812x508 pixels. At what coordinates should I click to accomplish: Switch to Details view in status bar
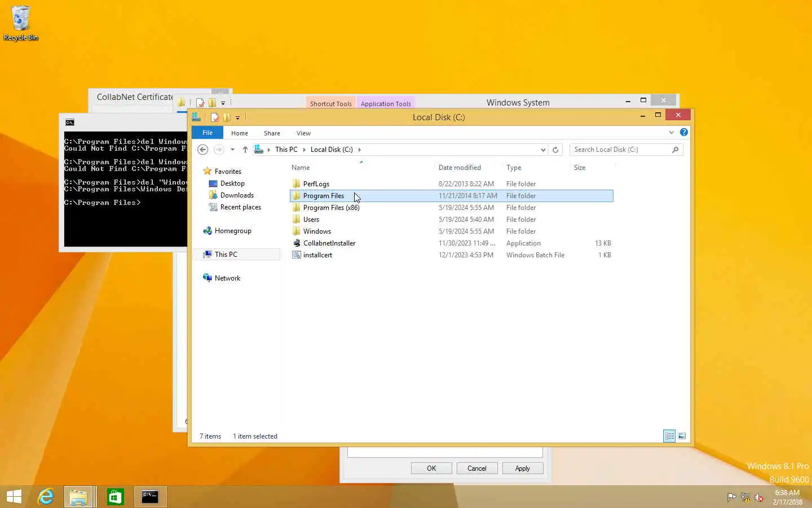tap(669, 436)
